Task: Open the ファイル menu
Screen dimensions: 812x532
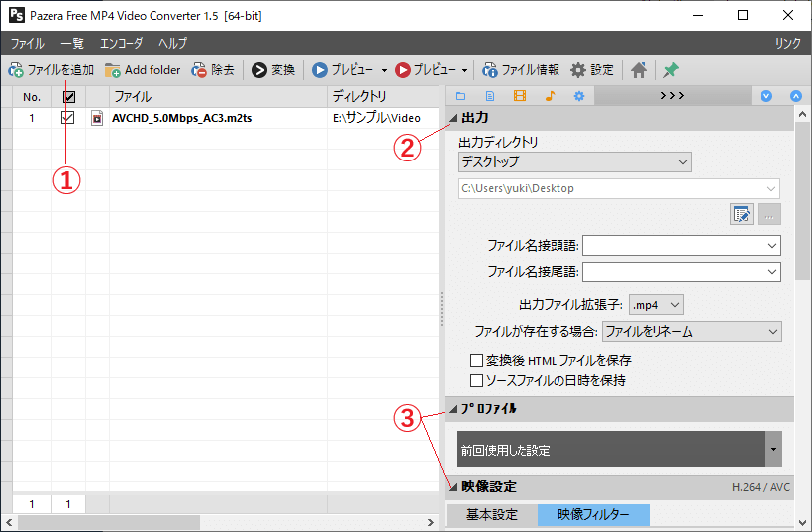Action: (x=28, y=43)
